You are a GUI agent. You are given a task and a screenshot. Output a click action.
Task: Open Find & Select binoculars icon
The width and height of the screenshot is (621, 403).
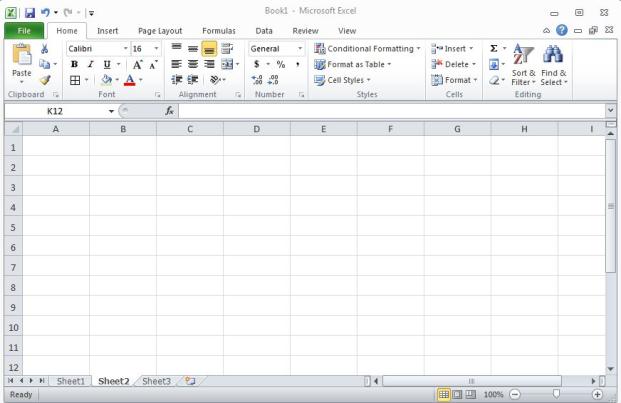(x=553, y=63)
